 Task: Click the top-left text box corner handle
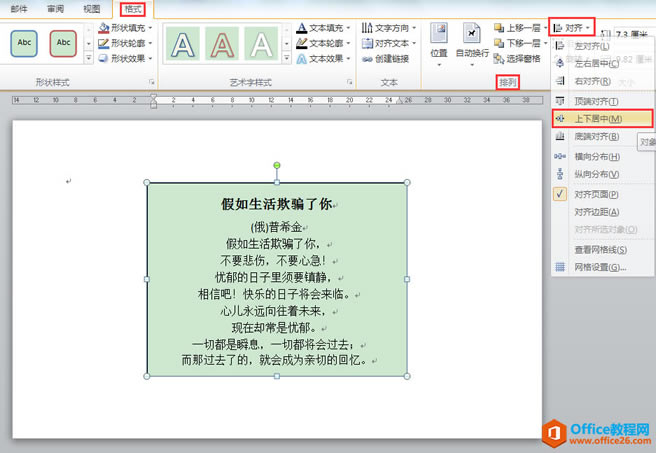[146, 182]
